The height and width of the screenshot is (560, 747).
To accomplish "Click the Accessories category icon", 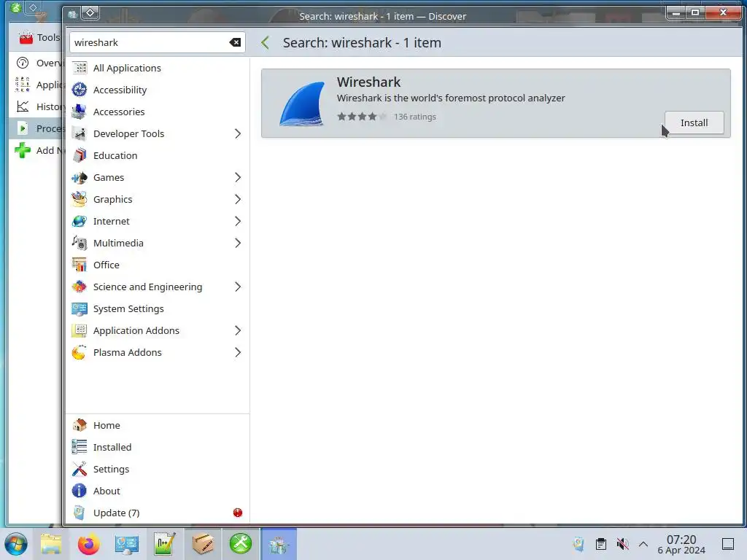I will [79, 112].
